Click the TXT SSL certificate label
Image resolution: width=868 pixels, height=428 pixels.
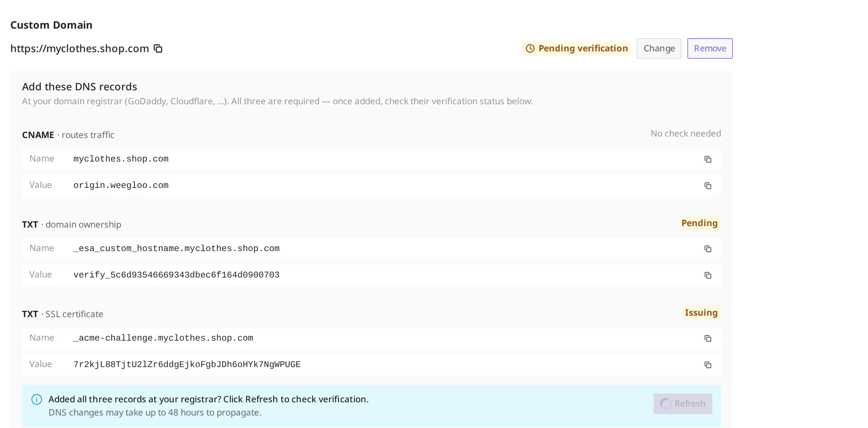tap(62, 314)
